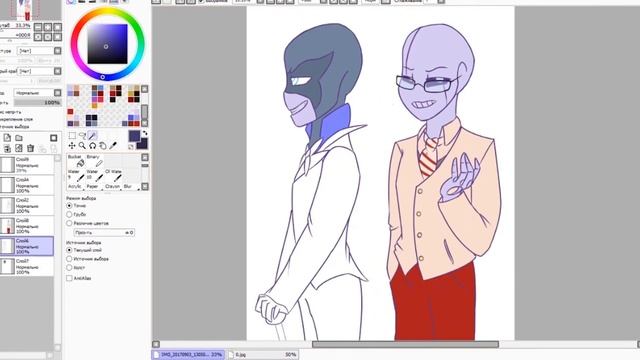This screenshot has height=360, width=640.
Task: Select the color difference selection mode
Action: (69, 223)
